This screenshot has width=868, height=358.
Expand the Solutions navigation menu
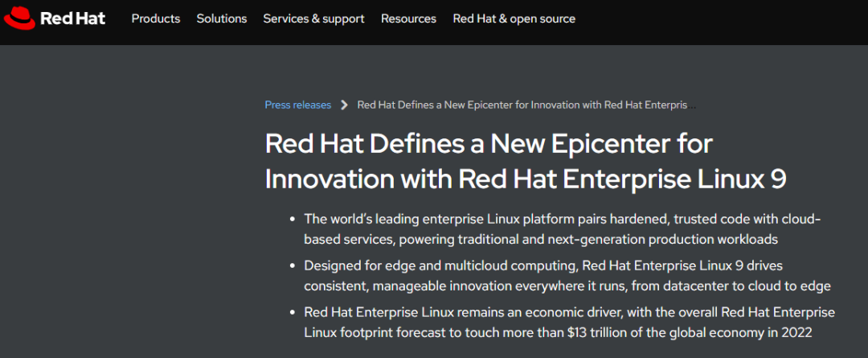pyautogui.click(x=222, y=19)
